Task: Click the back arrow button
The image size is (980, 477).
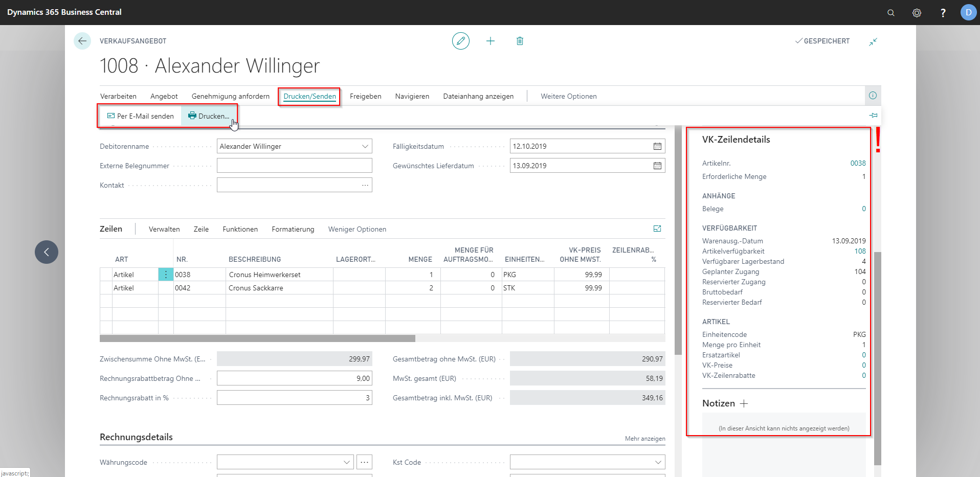Action: (x=82, y=41)
